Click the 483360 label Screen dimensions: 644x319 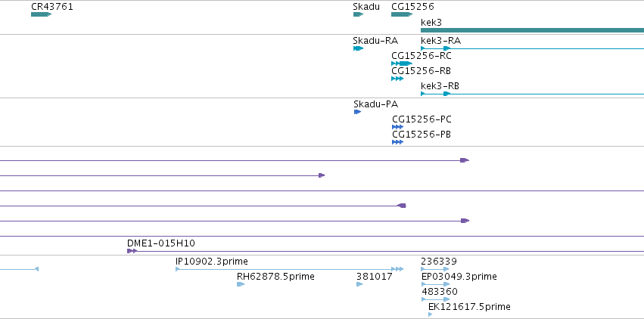(440, 292)
